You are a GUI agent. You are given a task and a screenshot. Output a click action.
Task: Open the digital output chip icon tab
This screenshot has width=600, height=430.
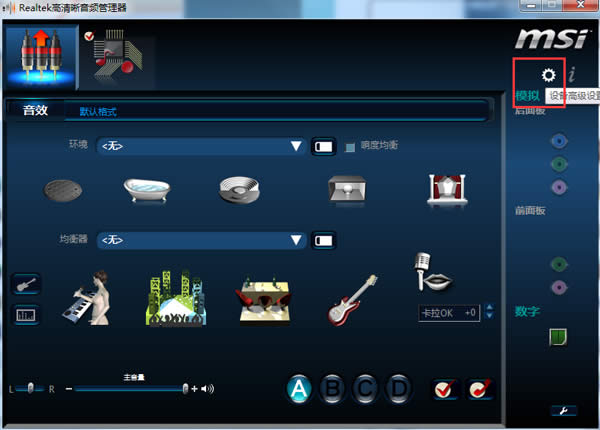118,57
